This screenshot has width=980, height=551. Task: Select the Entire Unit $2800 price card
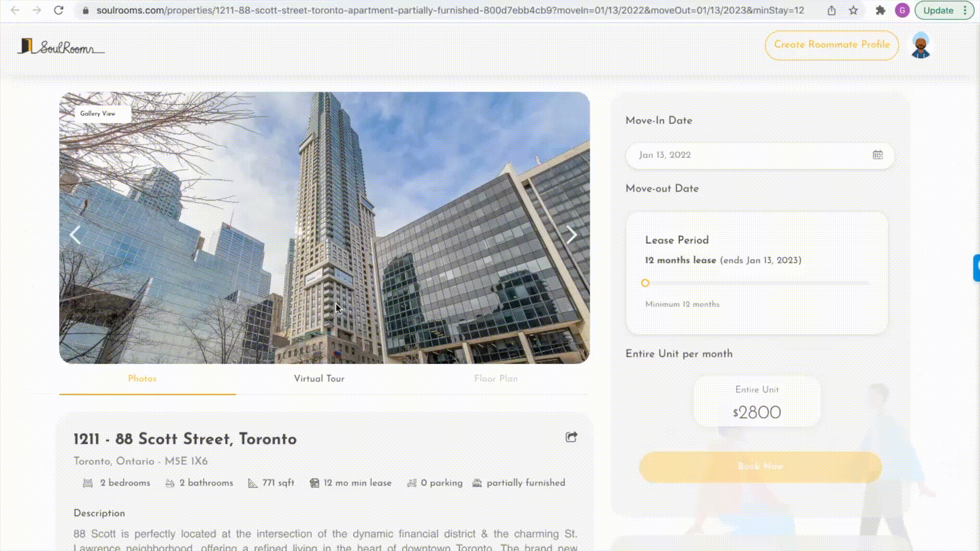757,402
